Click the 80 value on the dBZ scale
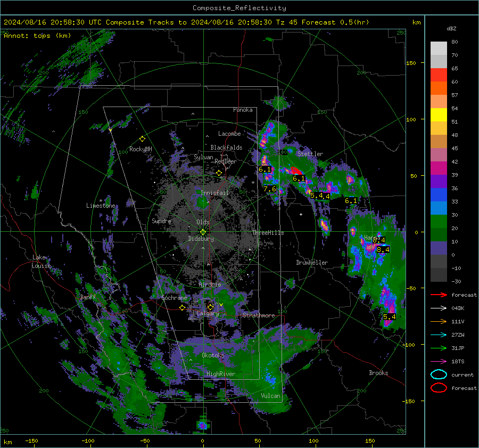The image size is (479, 448). tap(455, 42)
